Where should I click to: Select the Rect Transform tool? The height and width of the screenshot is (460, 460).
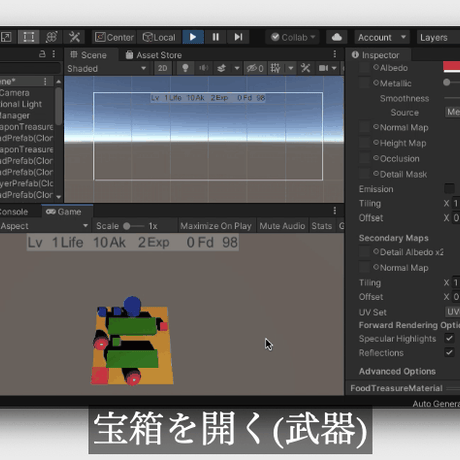[x=29, y=37]
